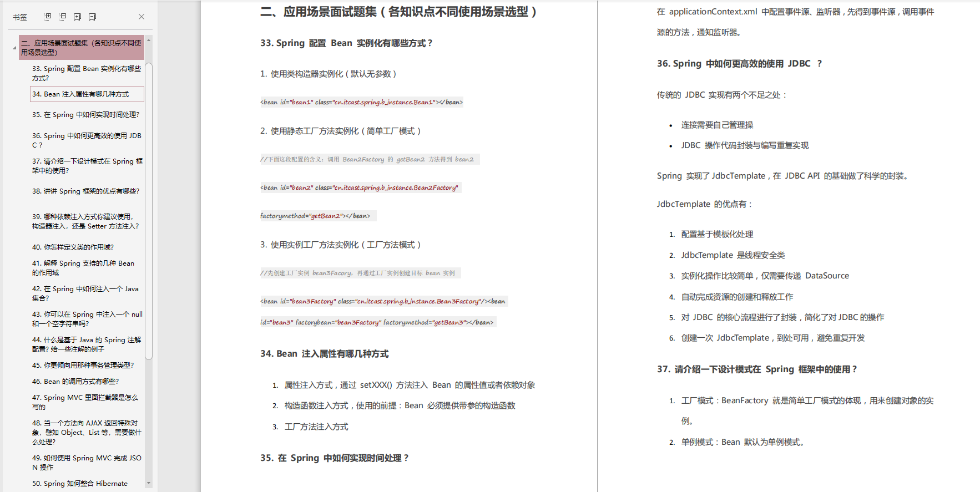This screenshot has height=492, width=980.
Task: Click heading 34. Bean 注入属性有哪几种方式
Action: tap(324, 354)
